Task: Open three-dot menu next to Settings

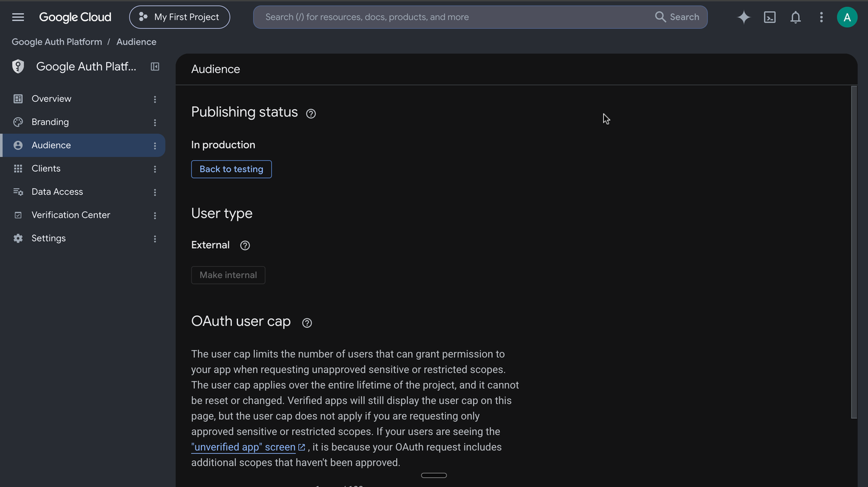Action: coord(155,239)
